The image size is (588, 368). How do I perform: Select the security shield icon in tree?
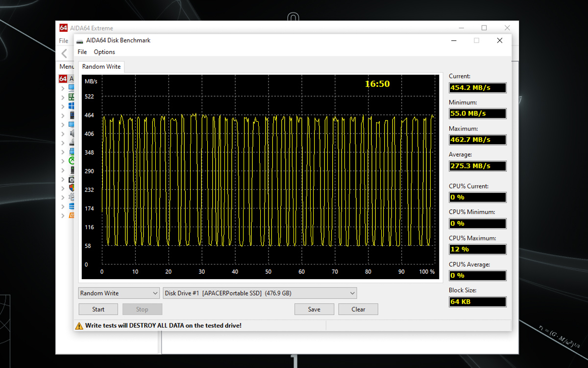[x=71, y=188]
